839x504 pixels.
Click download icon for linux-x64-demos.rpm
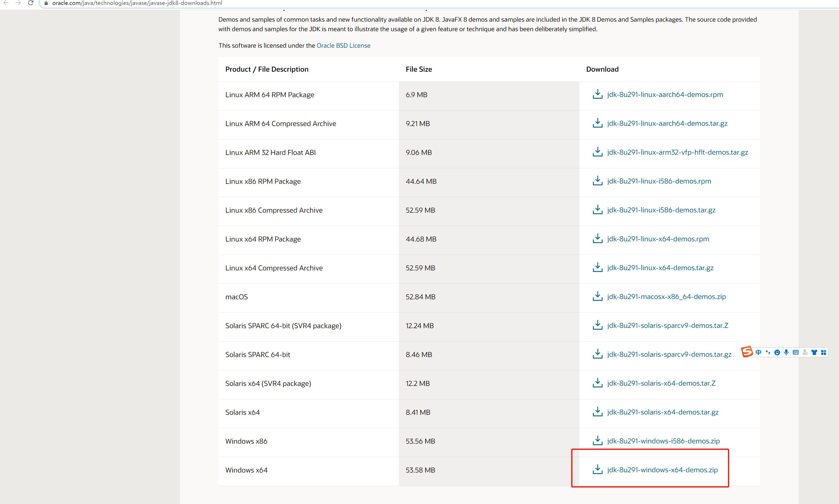coord(597,239)
